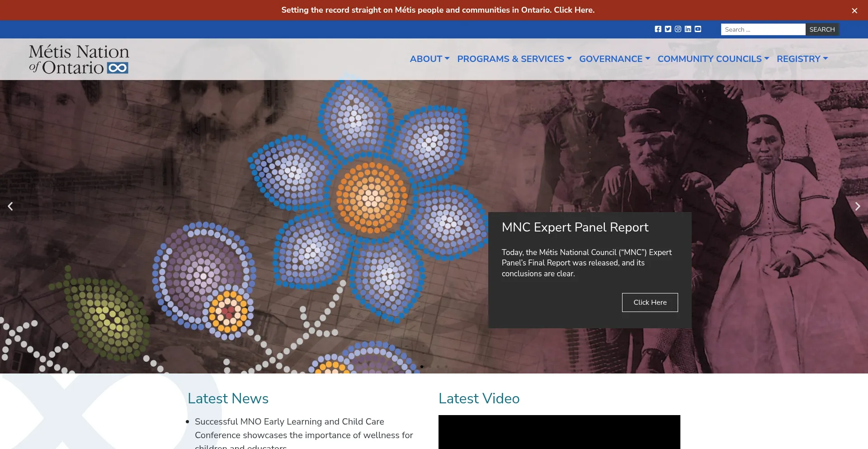
Task: Open the Registry menu
Action: coord(802,59)
